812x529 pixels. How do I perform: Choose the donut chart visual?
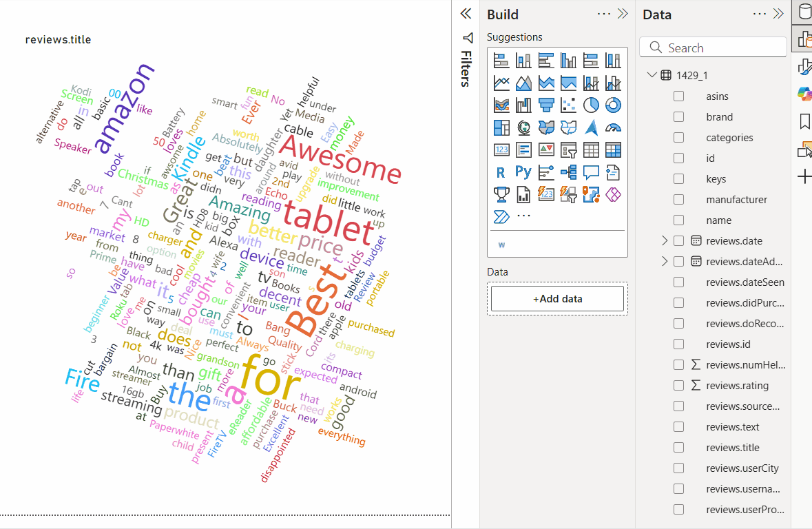(613, 105)
